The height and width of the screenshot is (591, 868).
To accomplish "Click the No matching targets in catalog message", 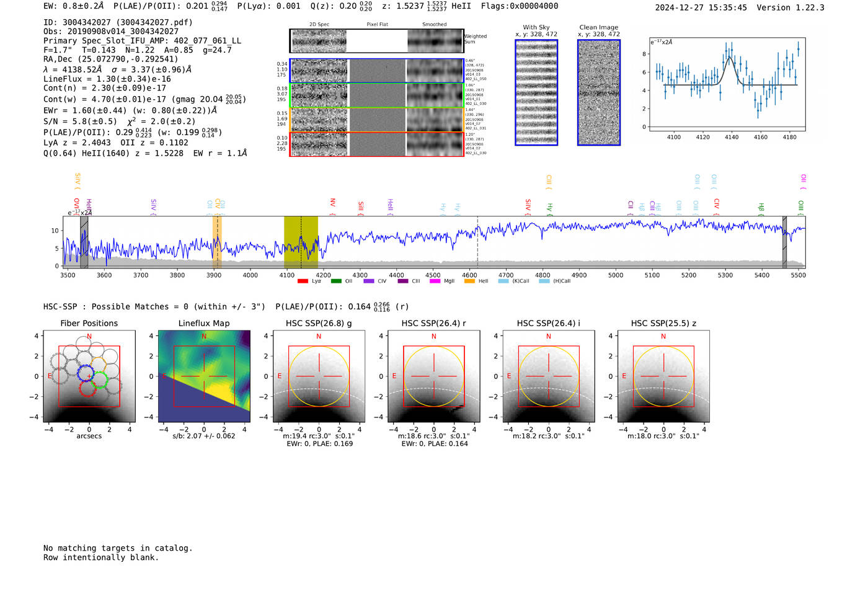I will pos(118,548).
